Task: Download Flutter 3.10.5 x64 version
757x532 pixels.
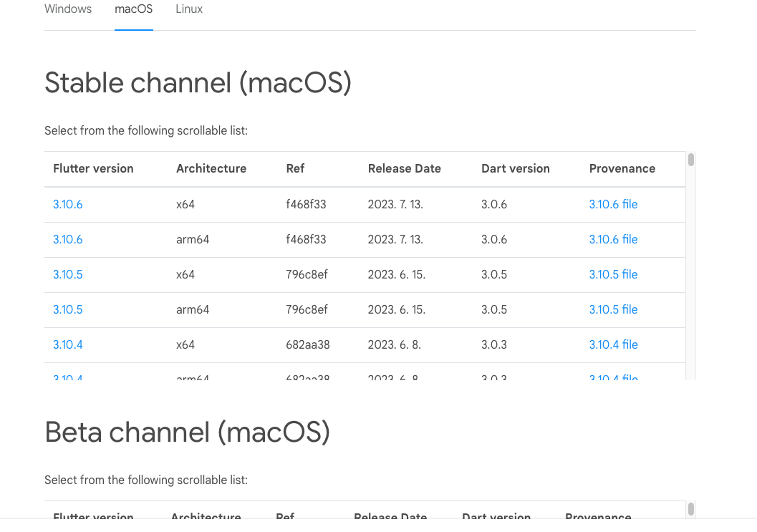Action: [x=68, y=275]
